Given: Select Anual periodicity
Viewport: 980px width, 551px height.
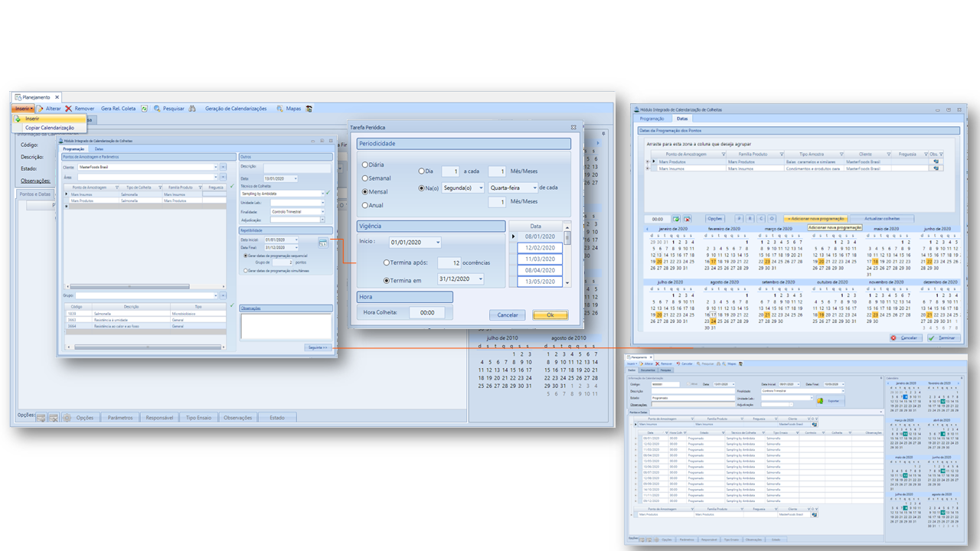Looking at the screenshot, I should tap(365, 204).
